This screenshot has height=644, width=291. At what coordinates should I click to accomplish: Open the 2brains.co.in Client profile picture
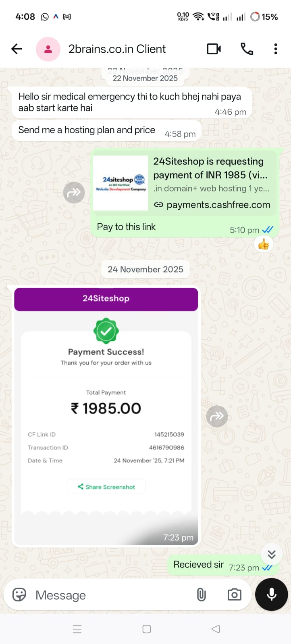(x=48, y=49)
